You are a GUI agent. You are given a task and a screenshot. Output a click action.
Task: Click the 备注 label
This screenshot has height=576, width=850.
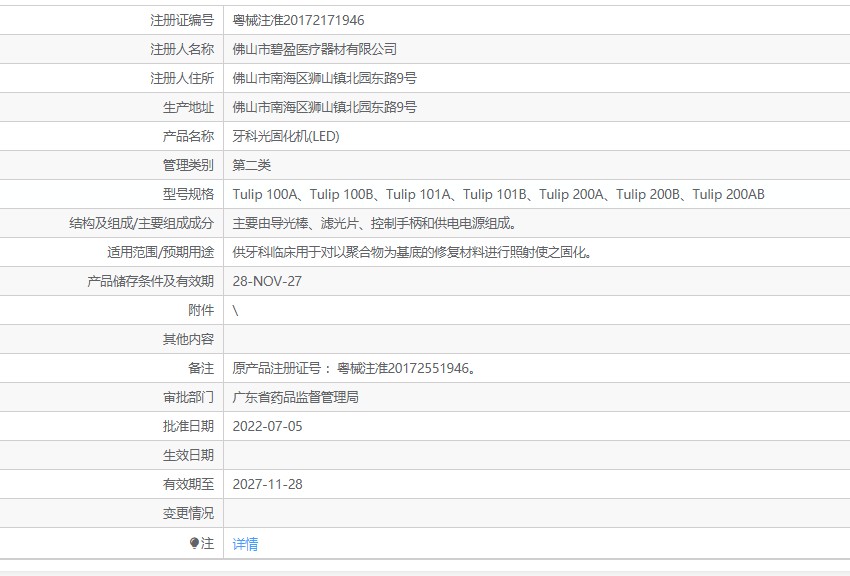point(201,368)
